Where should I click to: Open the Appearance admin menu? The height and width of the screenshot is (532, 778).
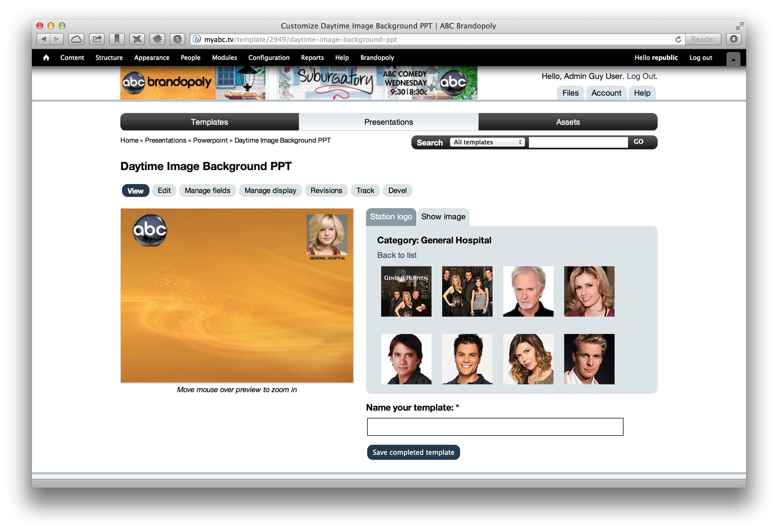[x=152, y=58]
